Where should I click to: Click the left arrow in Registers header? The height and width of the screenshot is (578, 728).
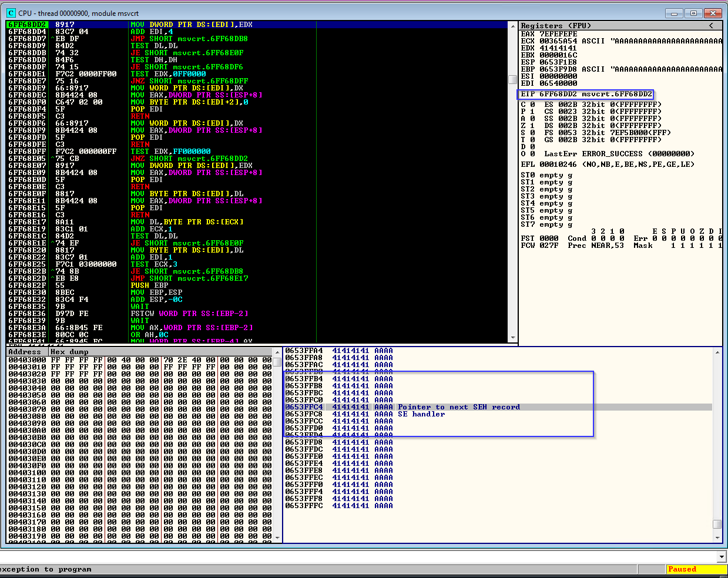711,25
